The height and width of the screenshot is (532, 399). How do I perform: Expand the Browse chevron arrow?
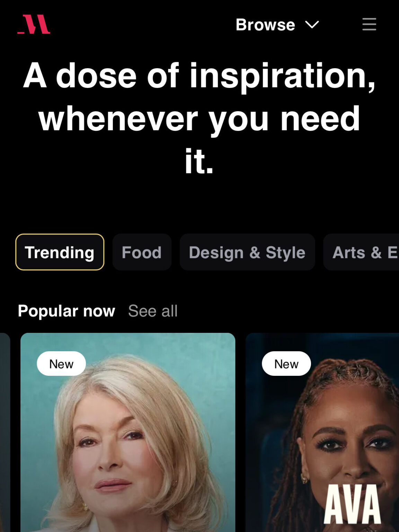(x=312, y=25)
